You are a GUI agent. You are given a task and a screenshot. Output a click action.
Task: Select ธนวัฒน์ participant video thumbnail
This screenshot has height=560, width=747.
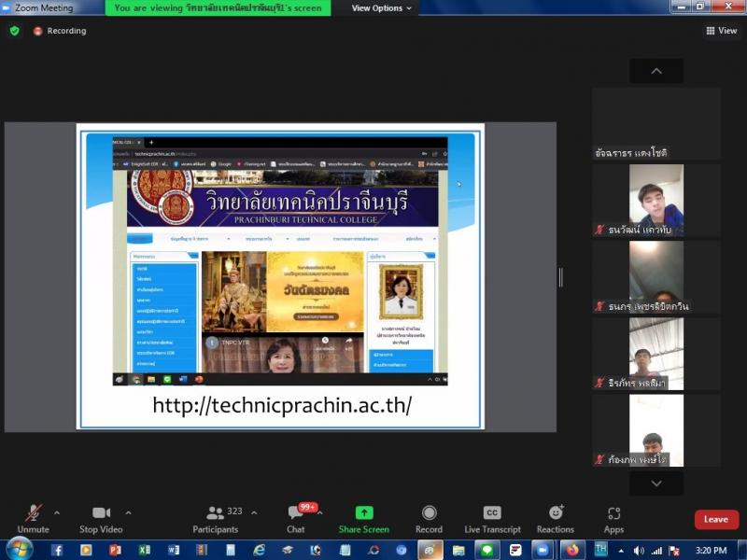tap(656, 201)
